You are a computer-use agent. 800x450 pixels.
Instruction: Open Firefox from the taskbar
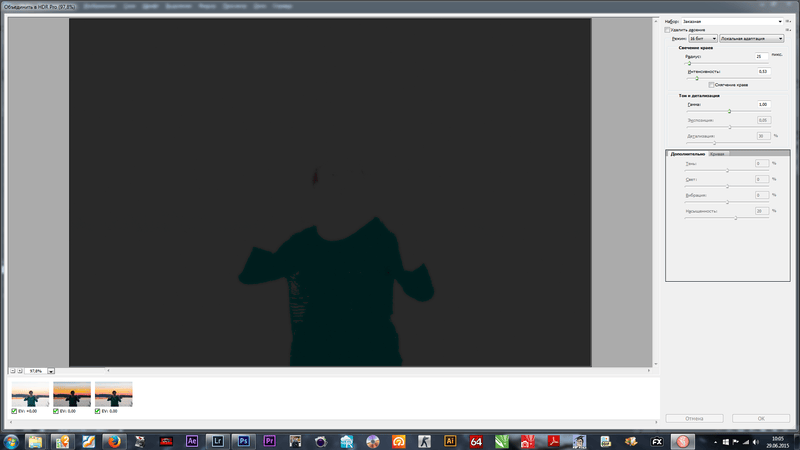click(x=114, y=440)
